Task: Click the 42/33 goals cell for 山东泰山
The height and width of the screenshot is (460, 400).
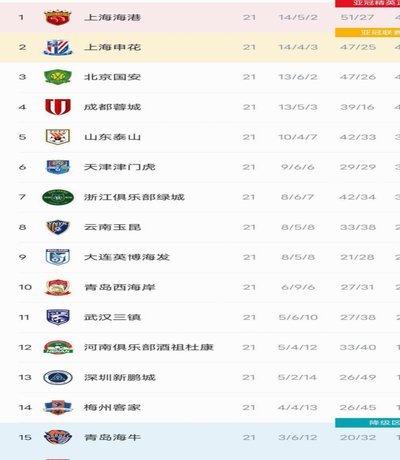Action: pos(358,137)
